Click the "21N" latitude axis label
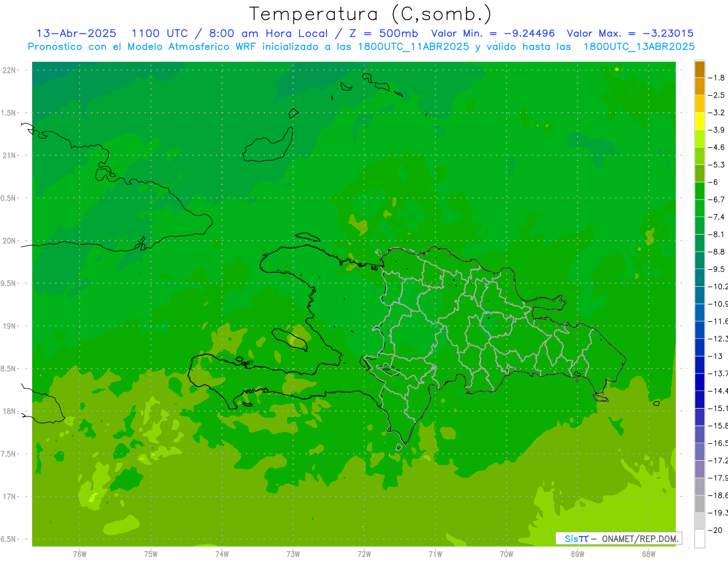 pyautogui.click(x=10, y=155)
